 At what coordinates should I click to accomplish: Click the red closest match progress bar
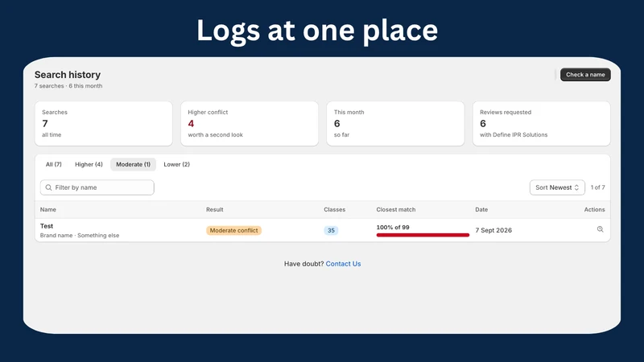tap(423, 235)
